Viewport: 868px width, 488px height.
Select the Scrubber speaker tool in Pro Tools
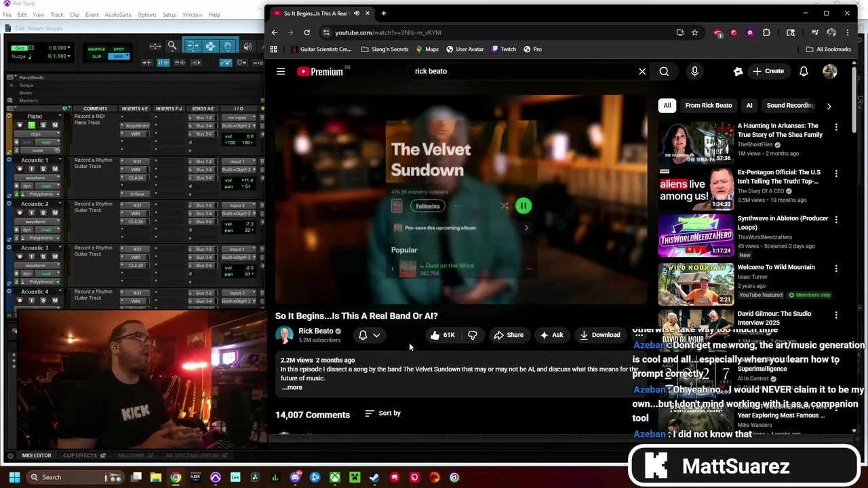pyautogui.click(x=247, y=46)
